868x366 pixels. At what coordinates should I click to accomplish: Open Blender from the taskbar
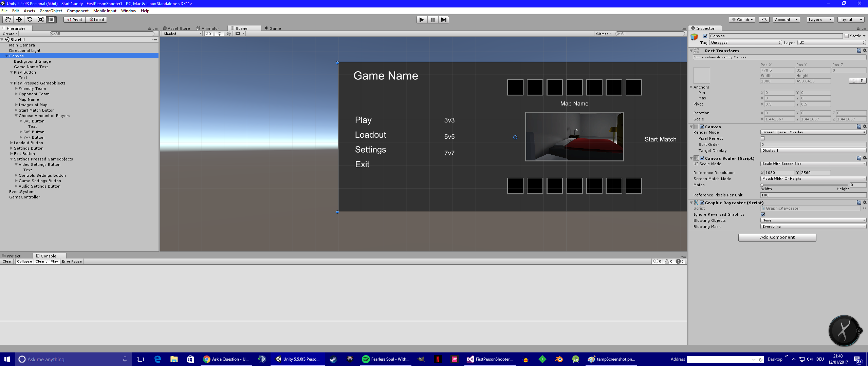559,359
